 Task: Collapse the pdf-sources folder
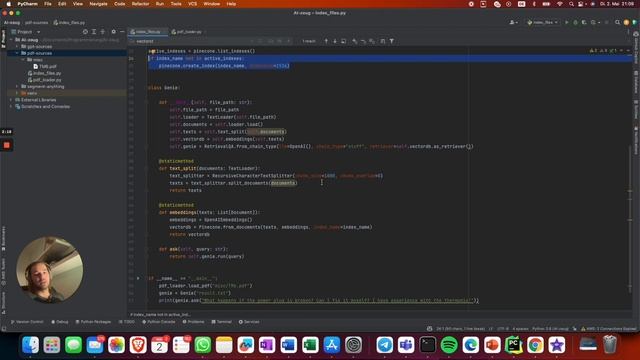pos(17,53)
